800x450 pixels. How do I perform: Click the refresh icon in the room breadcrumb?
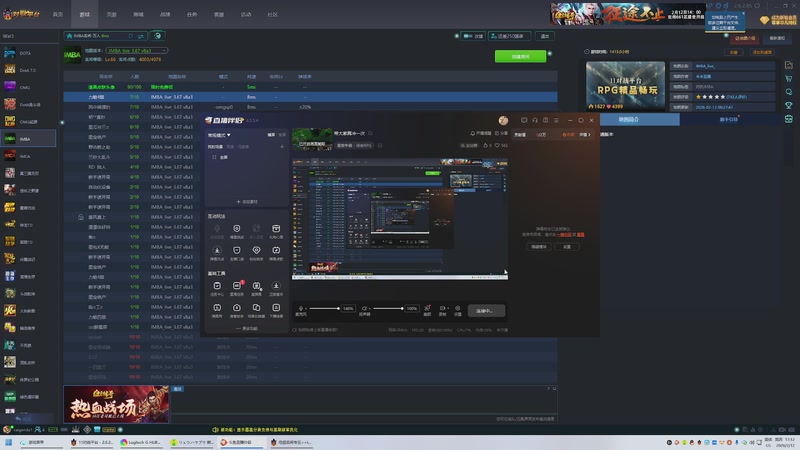[131, 36]
